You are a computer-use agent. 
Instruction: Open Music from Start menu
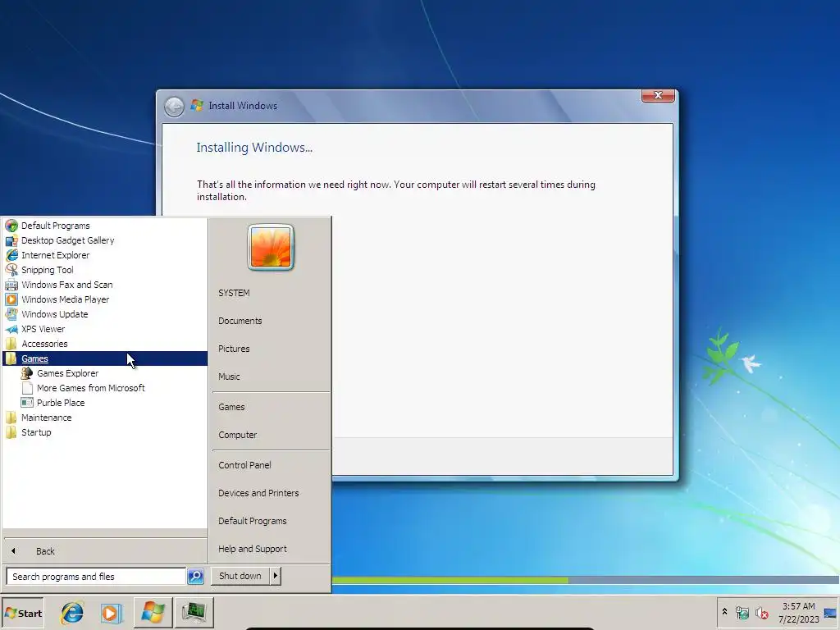click(x=230, y=377)
